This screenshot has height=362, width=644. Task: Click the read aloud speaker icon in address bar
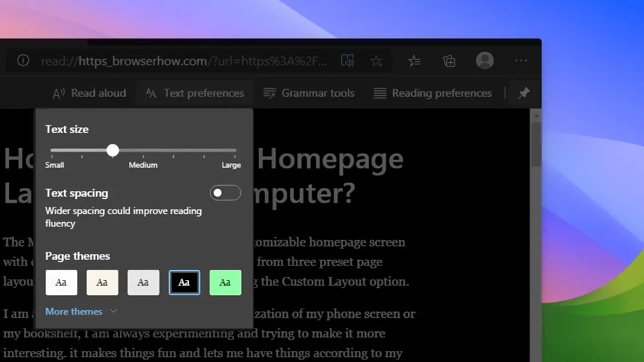(347, 60)
